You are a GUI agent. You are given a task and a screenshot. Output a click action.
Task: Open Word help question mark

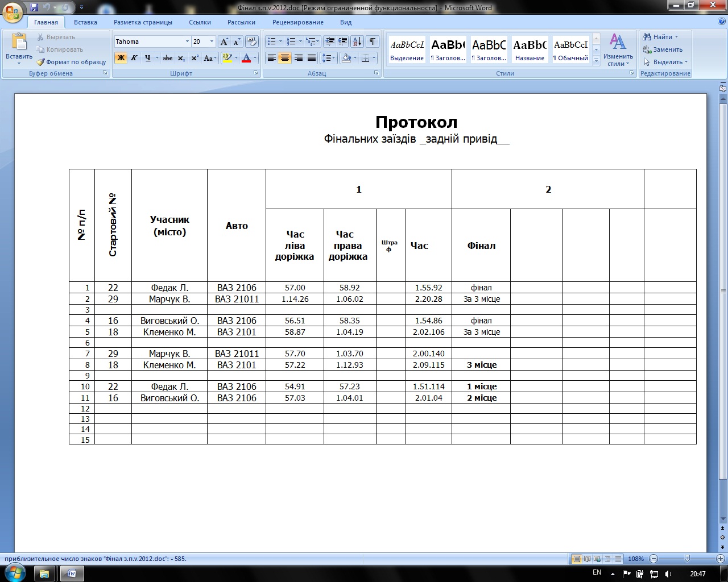(x=722, y=22)
